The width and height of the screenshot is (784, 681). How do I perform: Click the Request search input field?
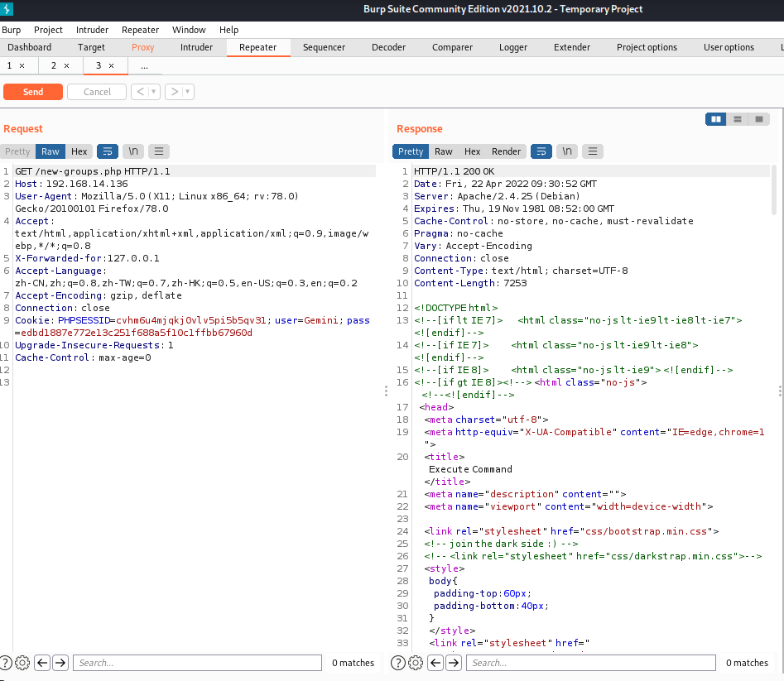pyautogui.click(x=197, y=663)
